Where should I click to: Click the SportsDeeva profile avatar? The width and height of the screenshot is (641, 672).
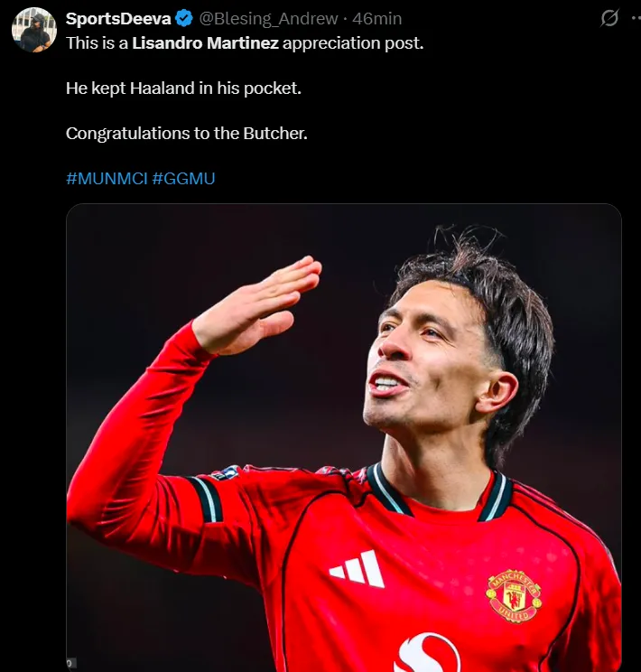pos(34,30)
